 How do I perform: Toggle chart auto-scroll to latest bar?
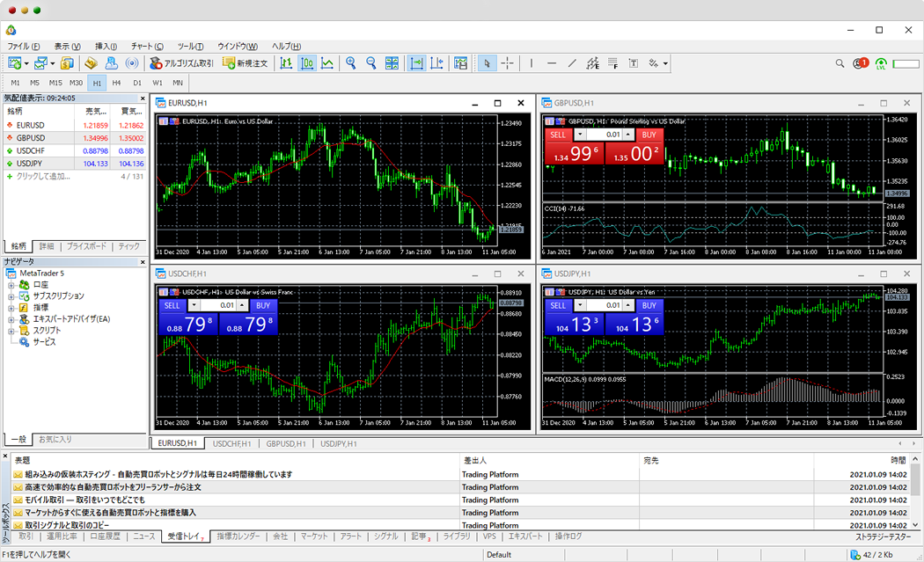coord(416,63)
